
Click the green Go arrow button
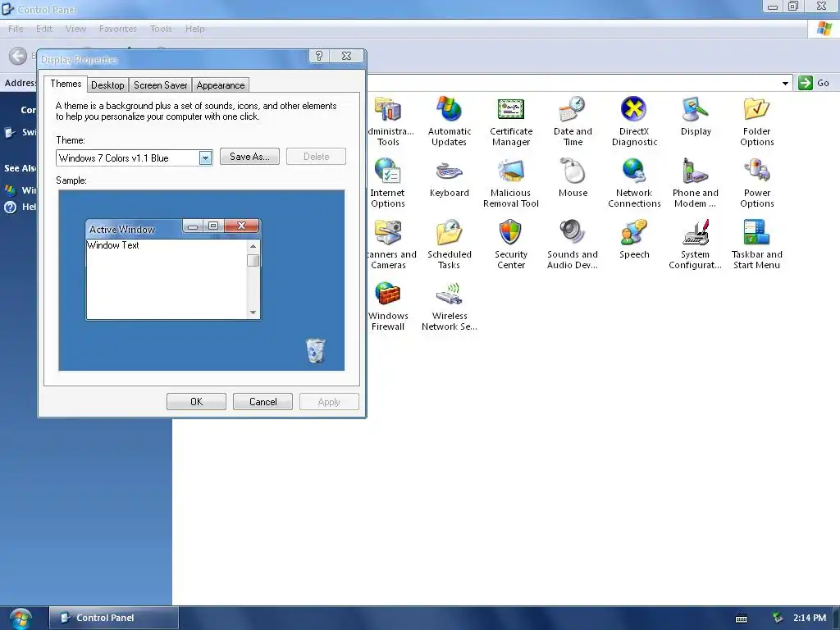click(806, 83)
